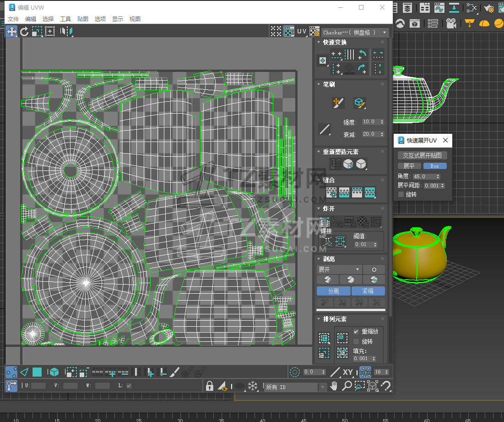Click the Paint Move brush icon
Image resolution: width=504 pixels, height=422 pixels.
(338, 103)
